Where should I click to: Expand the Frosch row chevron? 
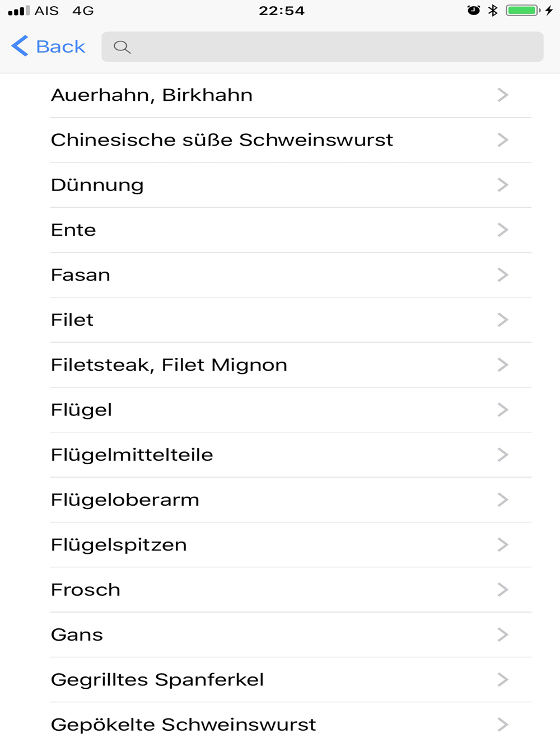point(503,590)
